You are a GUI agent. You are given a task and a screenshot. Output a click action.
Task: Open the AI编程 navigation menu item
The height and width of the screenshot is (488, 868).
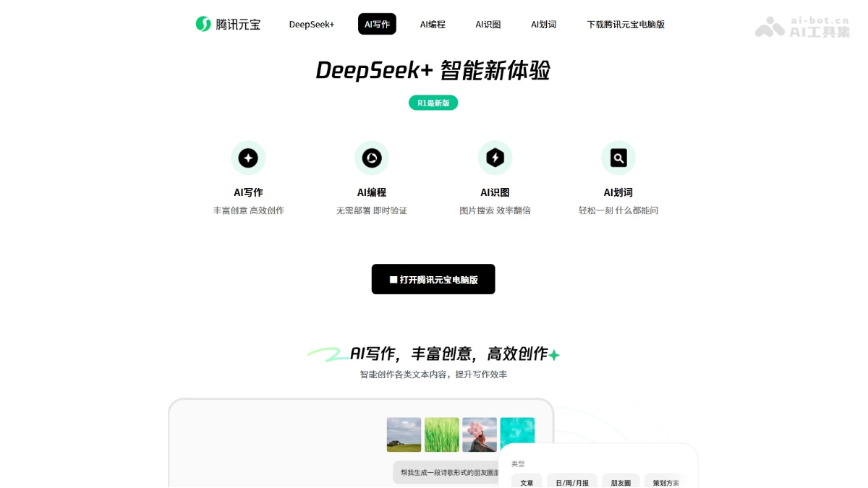tap(433, 24)
